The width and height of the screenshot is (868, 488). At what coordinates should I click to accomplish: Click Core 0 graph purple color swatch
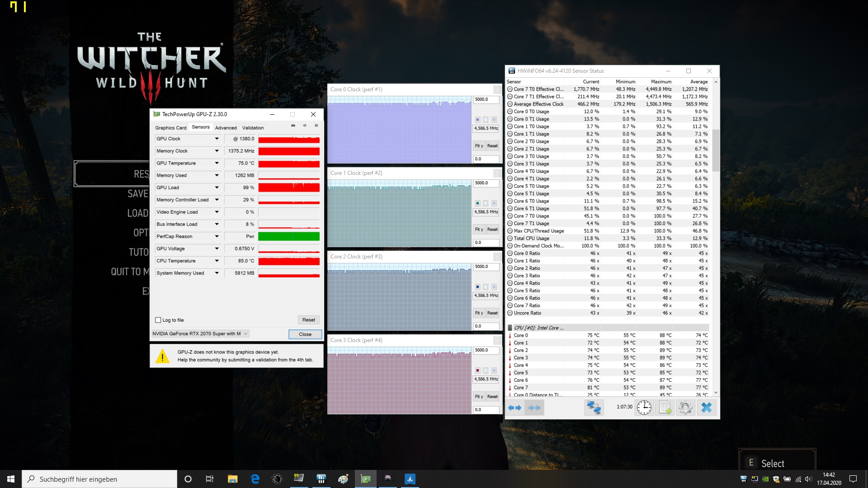pos(477,120)
